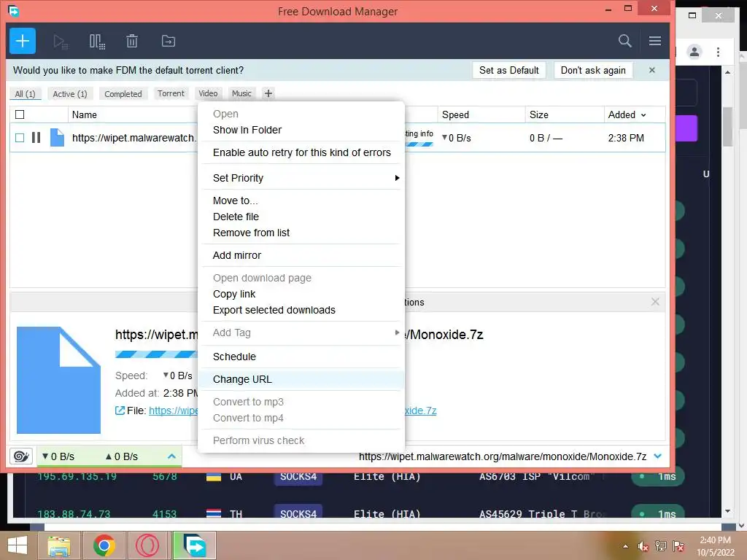Click the network tray icon
Image resolution: width=747 pixels, height=560 pixels.
[x=660, y=545]
